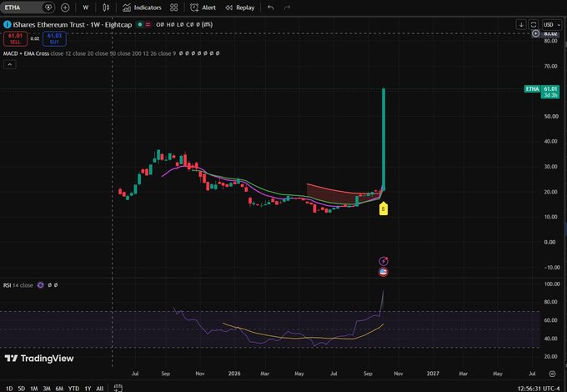The image size is (567, 392).
Task: Click the fullscreen chart icon
Action: (534, 24)
